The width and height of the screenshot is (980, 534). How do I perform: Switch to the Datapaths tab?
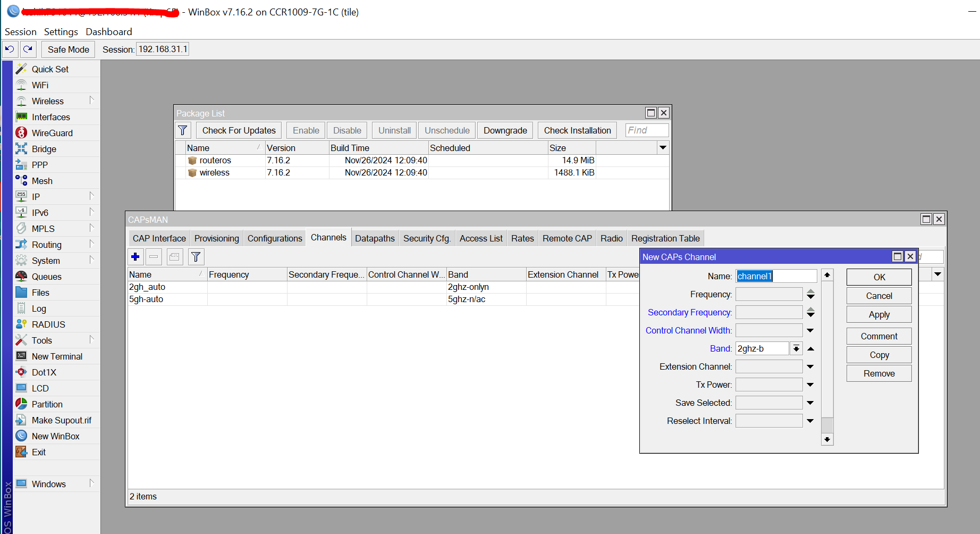(x=375, y=238)
